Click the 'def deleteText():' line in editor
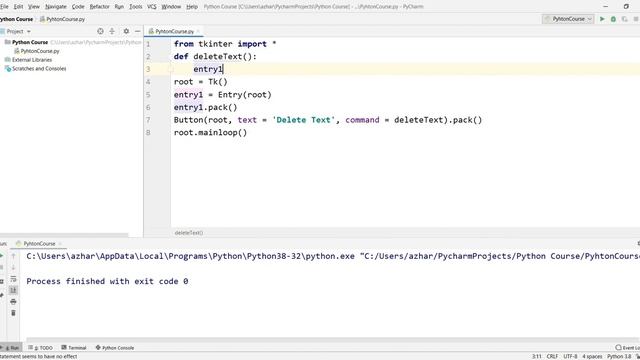Screen dimensions: 640x360 coord(216,56)
